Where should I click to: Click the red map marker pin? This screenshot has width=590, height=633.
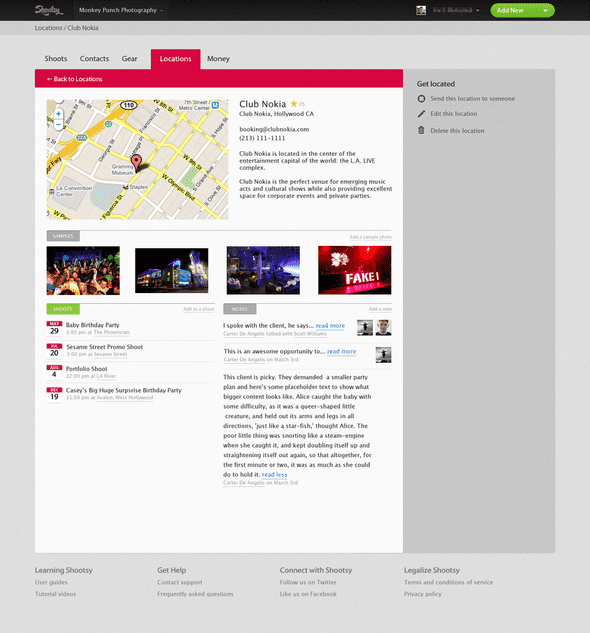point(137,162)
